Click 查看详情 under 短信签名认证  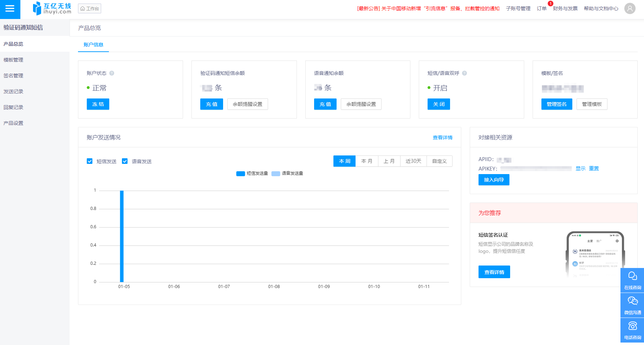point(494,272)
